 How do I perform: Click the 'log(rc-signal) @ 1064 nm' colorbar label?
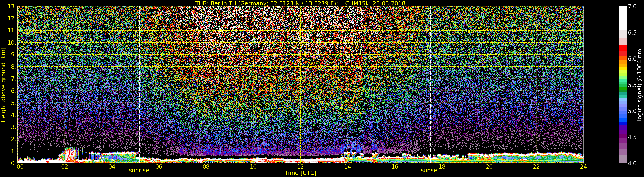tap(639, 85)
